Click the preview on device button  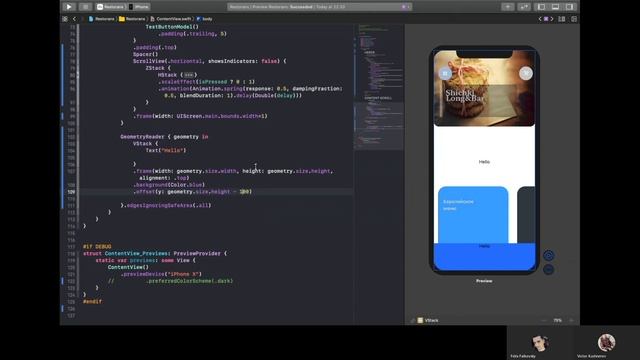click(x=548, y=269)
